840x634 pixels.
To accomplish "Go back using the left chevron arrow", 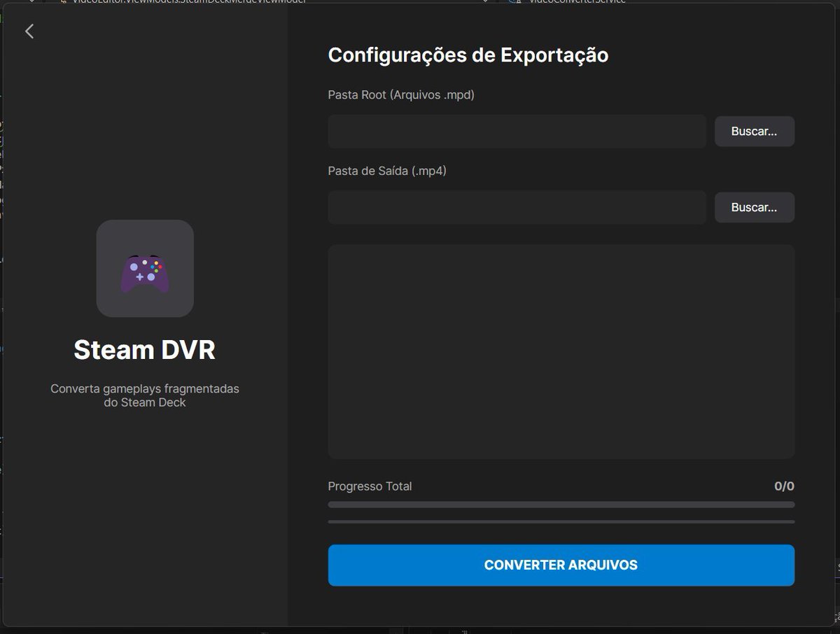I will click(29, 31).
